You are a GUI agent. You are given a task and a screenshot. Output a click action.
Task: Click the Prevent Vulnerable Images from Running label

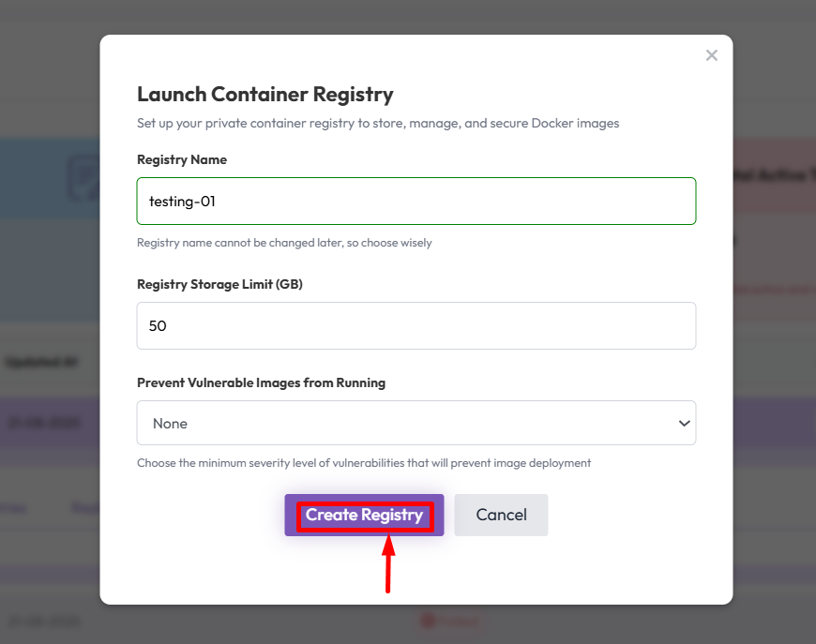(x=261, y=382)
